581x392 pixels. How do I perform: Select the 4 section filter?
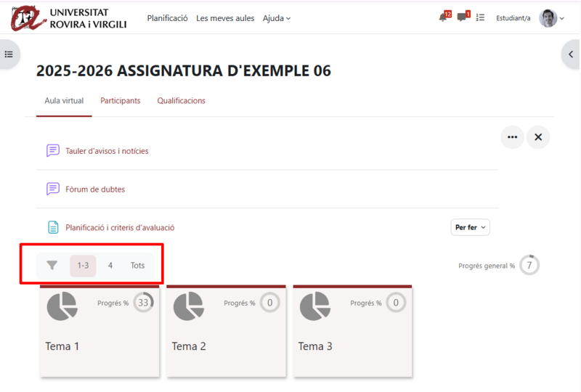point(110,266)
